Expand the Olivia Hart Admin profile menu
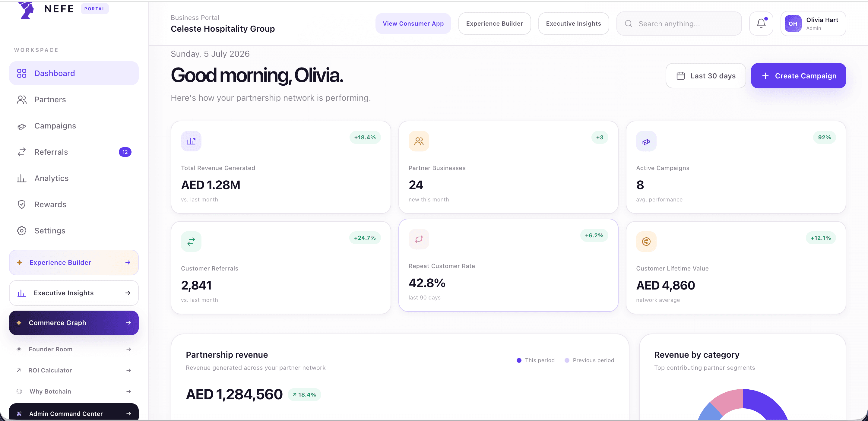Viewport: 868px width, 421px height. 813,24
